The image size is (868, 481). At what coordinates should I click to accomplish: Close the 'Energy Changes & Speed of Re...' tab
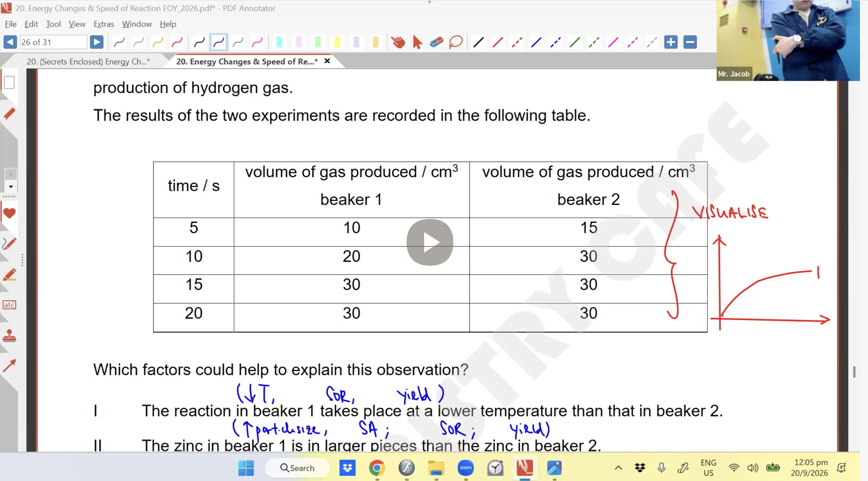click(327, 61)
